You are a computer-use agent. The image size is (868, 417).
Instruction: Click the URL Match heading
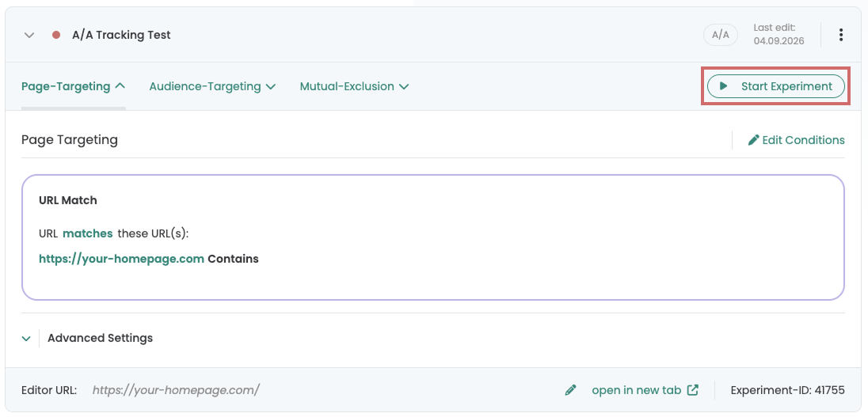(67, 200)
